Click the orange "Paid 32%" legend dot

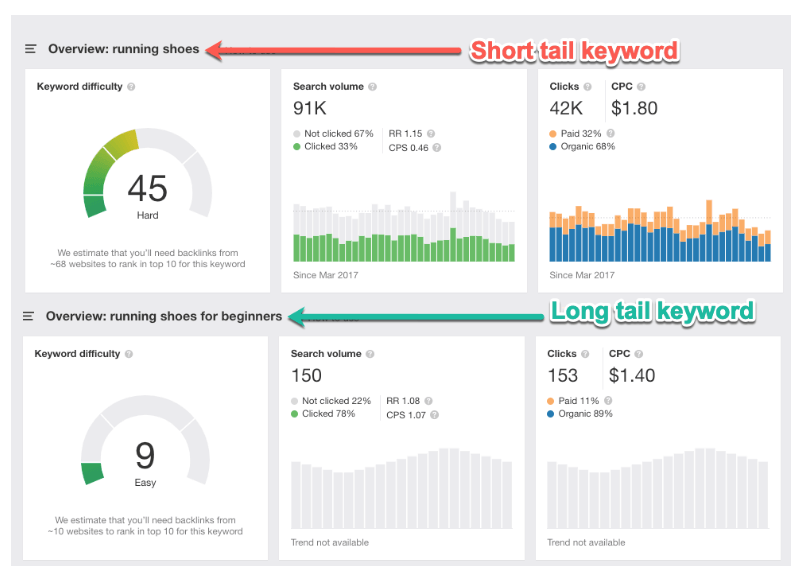coord(553,133)
